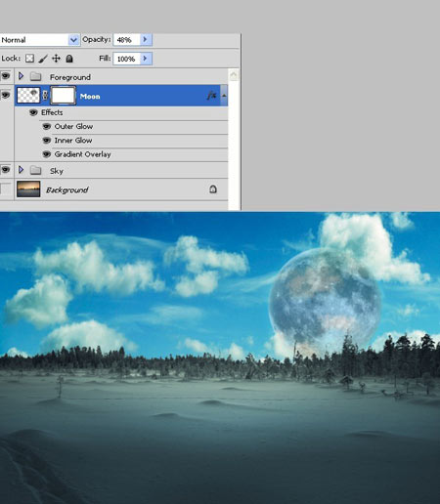
Task: Select the Gradient Overlay effect
Action: [x=83, y=154]
